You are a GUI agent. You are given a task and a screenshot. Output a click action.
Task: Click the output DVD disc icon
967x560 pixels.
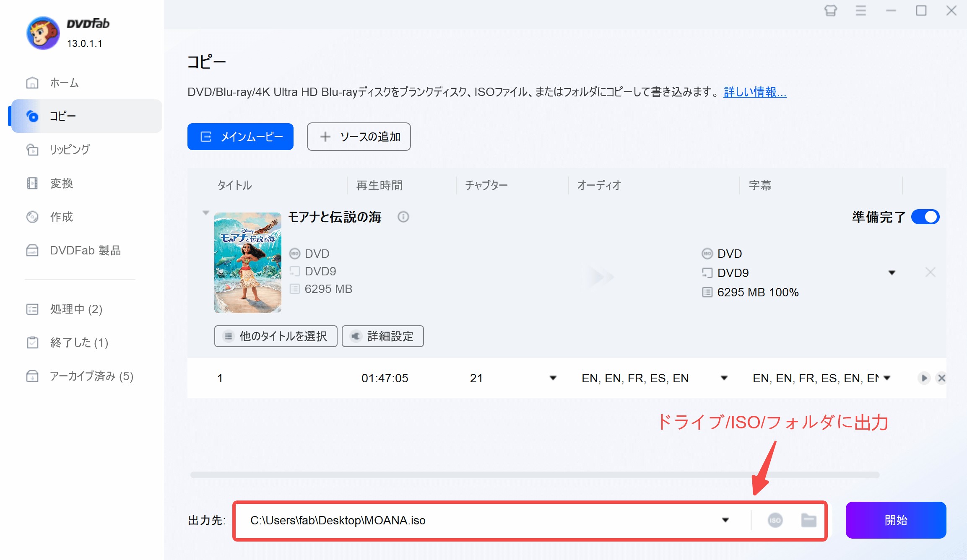tap(707, 254)
